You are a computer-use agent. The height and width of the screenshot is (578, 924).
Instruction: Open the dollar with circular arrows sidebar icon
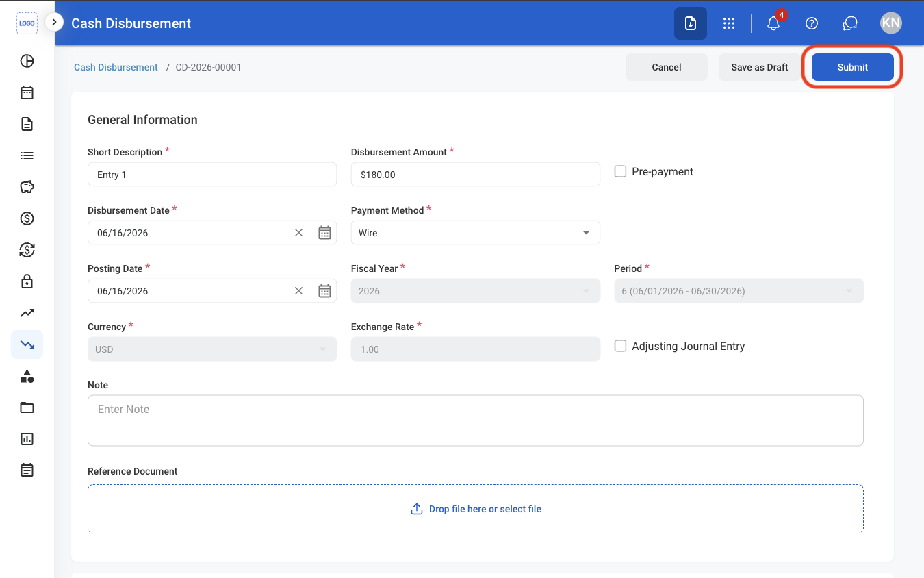coord(27,250)
